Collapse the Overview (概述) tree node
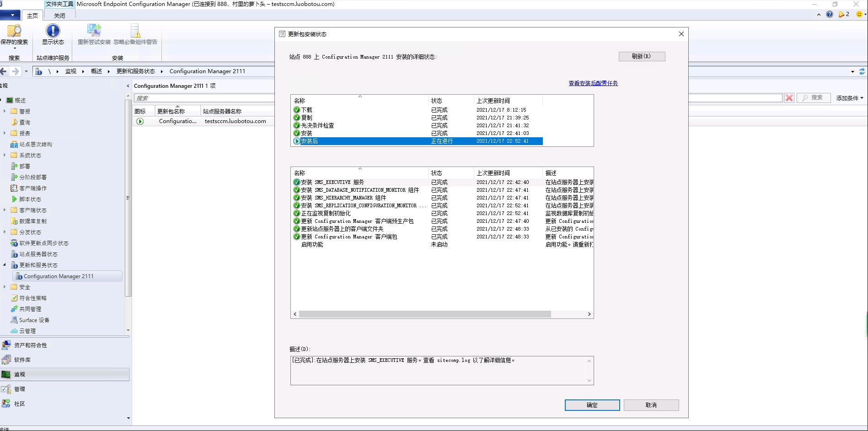Image resolution: width=868 pixels, height=431 pixels. click(1, 100)
